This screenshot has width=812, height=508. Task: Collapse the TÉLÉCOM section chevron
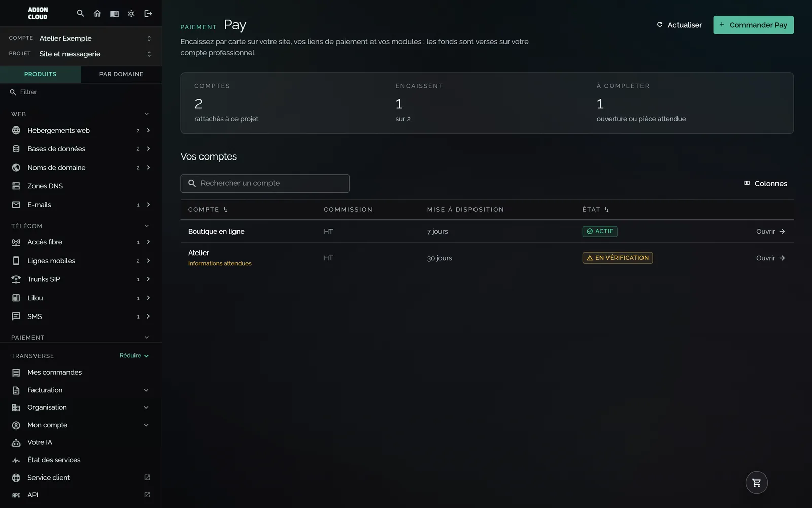point(147,226)
